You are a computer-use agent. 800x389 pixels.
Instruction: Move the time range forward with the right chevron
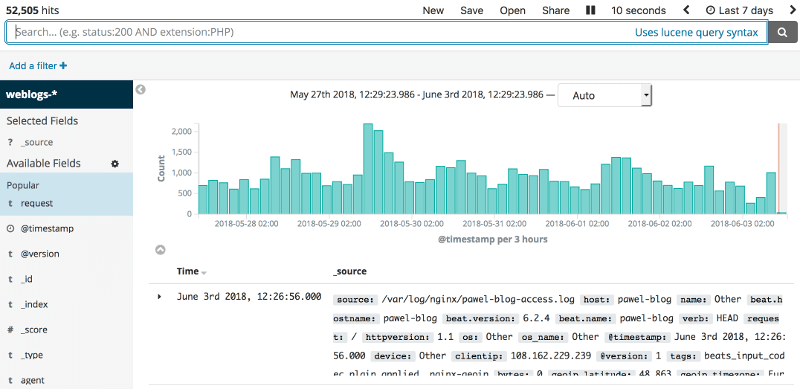pos(792,10)
